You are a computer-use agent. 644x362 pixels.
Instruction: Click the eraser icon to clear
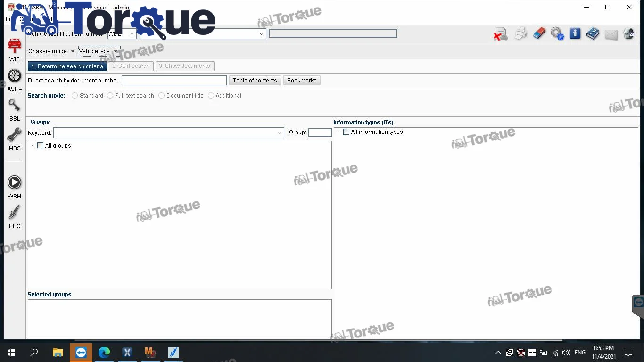click(x=539, y=33)
